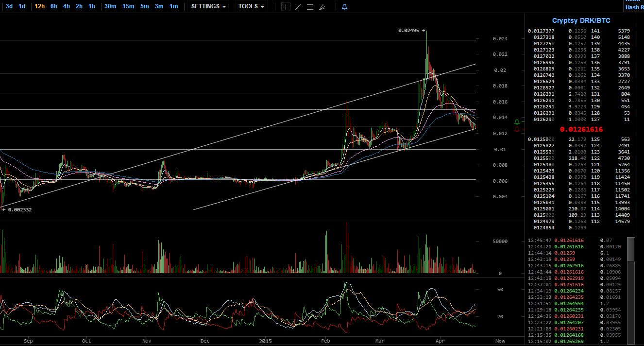
Task: Select bid order row 0124854
Action: (579, 228)
